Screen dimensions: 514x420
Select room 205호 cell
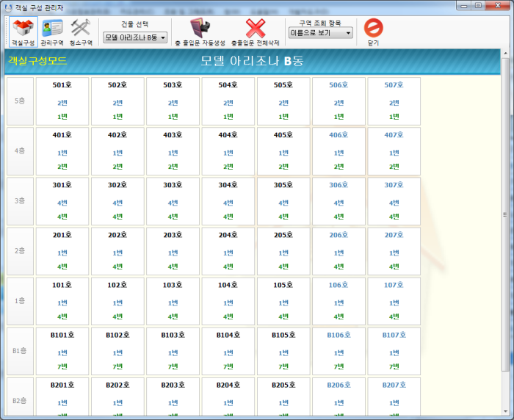click(283, 251)
